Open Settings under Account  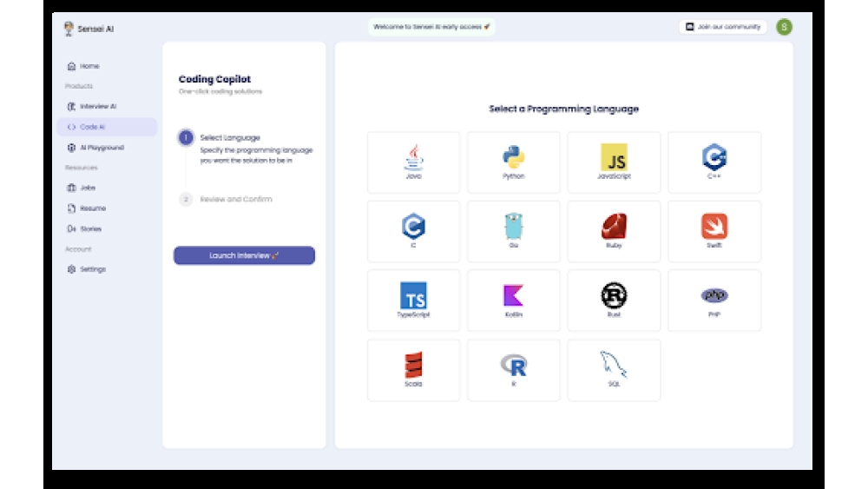coord(107,269)
